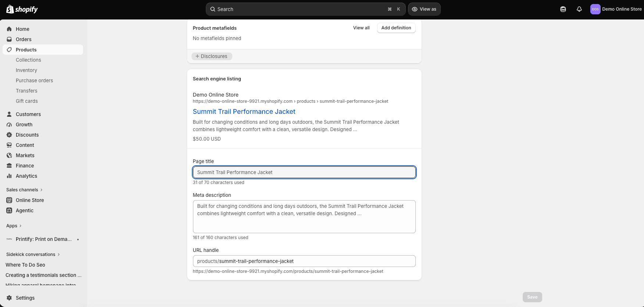The height and width of the screenshot is (307, 644).
Task: Open Collections in sidebar
Action: pyautogui.click(x=28, y=60)
